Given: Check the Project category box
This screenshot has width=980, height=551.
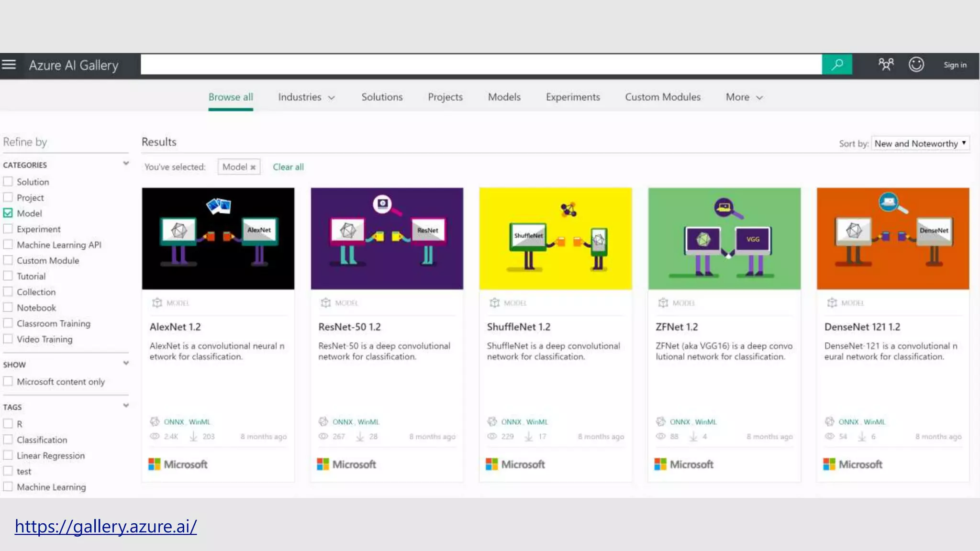Looking at the screenshot, I should pyautogui.click(x=8, y=197).
